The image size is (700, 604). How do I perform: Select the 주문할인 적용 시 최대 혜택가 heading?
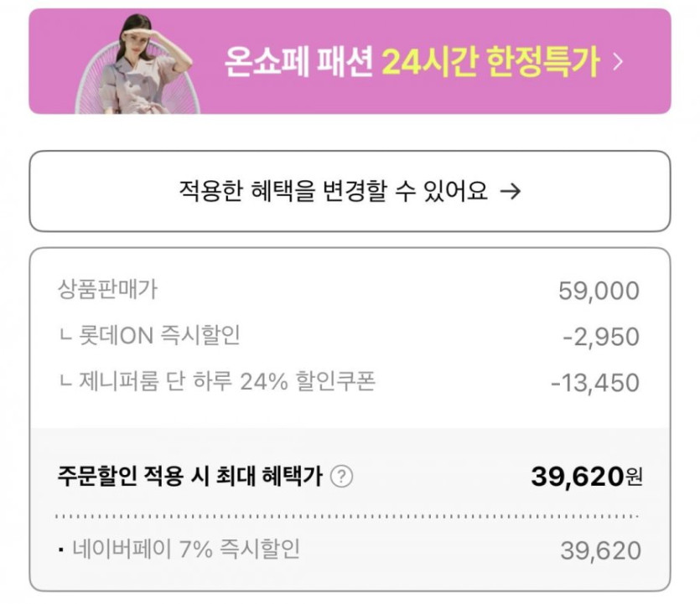[189, 477]
